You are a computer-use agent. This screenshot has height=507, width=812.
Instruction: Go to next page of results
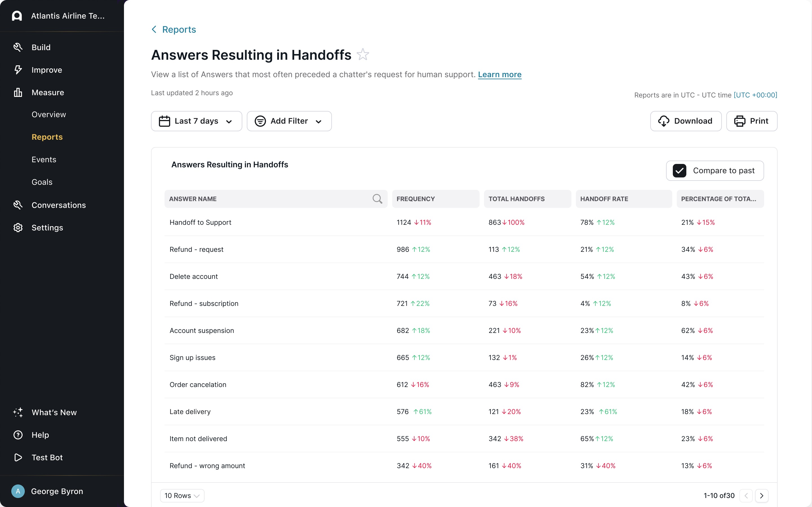[x=761, y=496]
